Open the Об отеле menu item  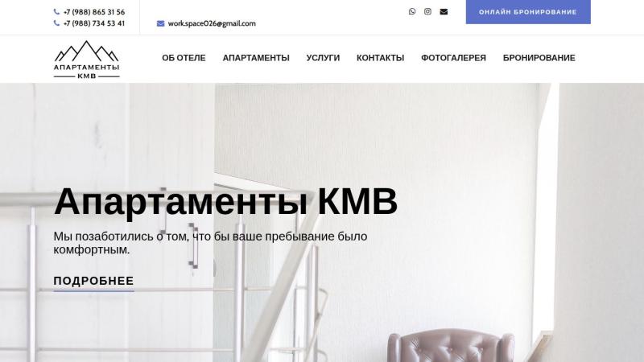click(x=184, y=58)
